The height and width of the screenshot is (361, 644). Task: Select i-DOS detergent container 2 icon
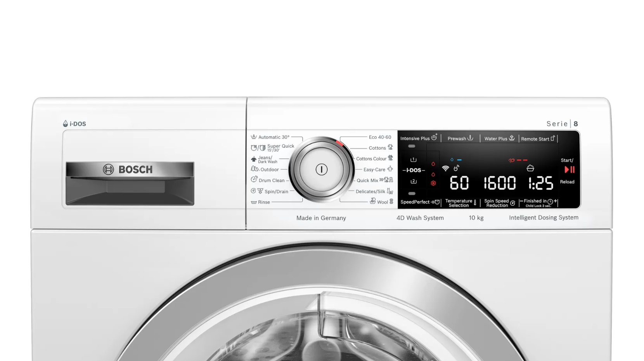[x=414, y=181]
